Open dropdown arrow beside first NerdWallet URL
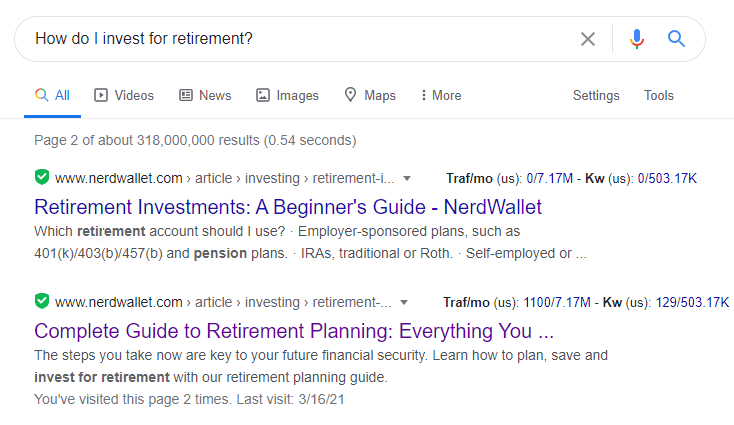Screen dimensions: 734x425 coord(406,179)
